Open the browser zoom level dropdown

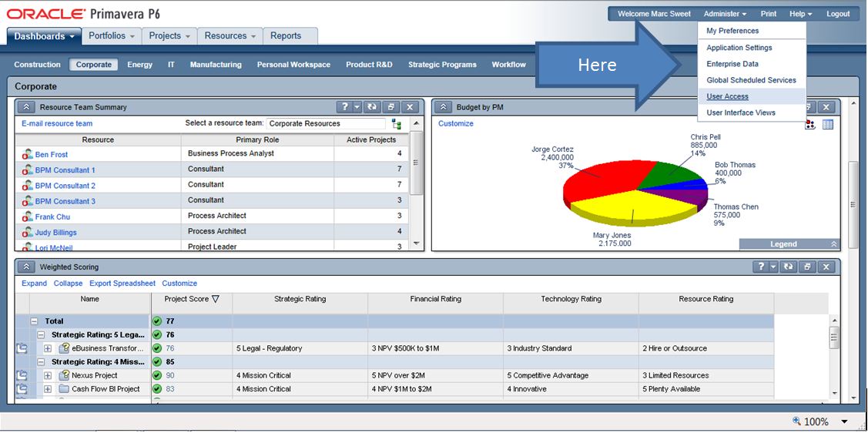pyautogui.click(x=845, y=422)
